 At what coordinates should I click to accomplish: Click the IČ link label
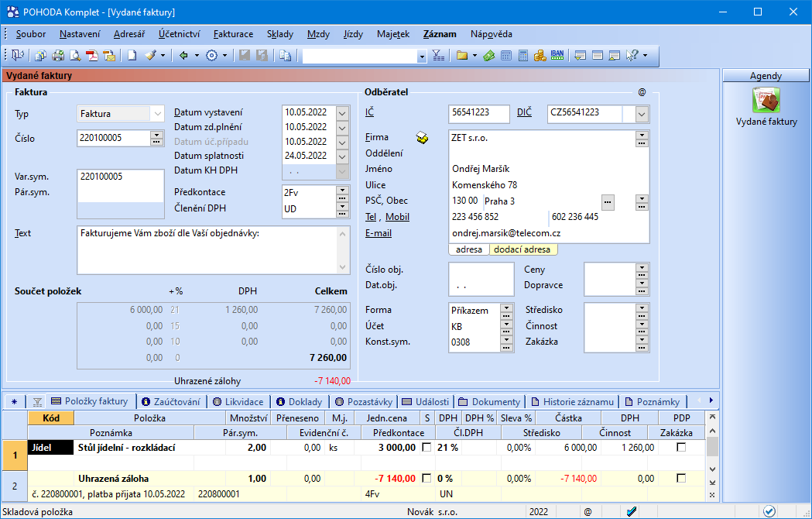[369, 112]
